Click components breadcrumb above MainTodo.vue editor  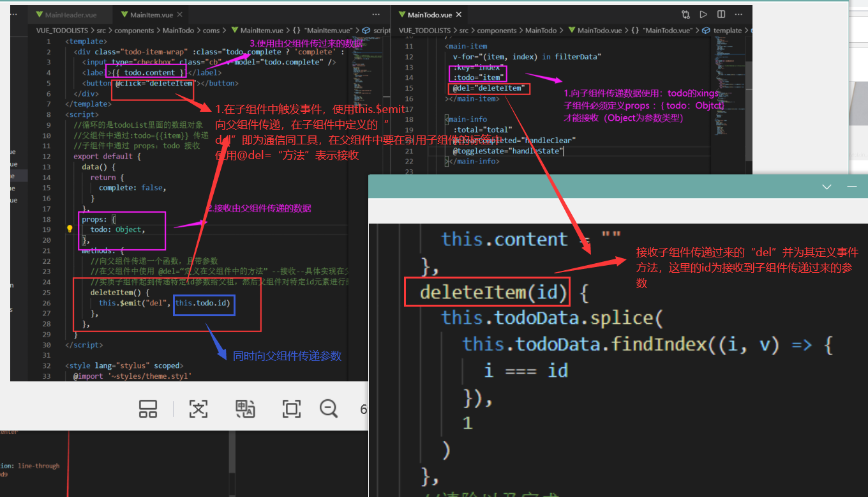coord(497,30)
